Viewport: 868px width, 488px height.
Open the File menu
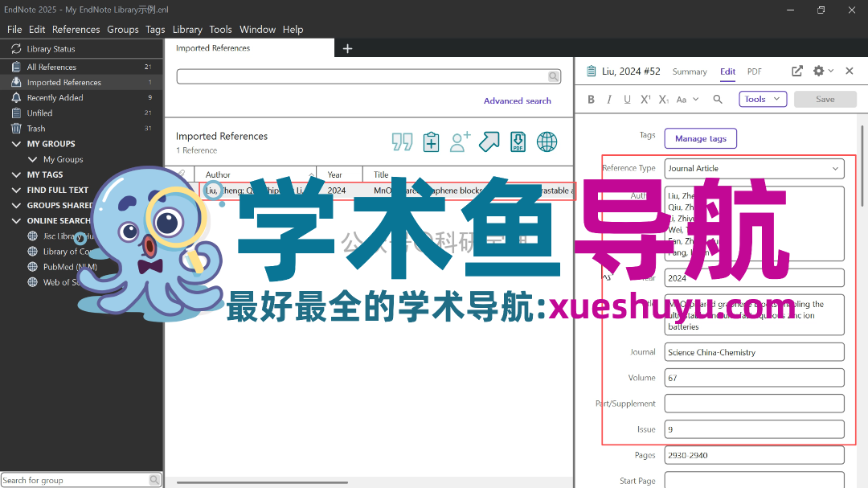click(14, 30)
